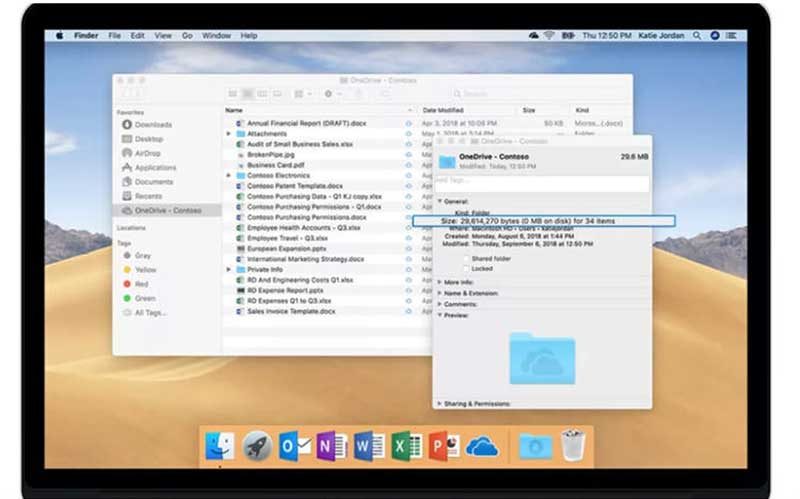The height and width of the screenshot is (499, 800).
Task: Open AirDrop from the sidebar
Action: point(141,153)
